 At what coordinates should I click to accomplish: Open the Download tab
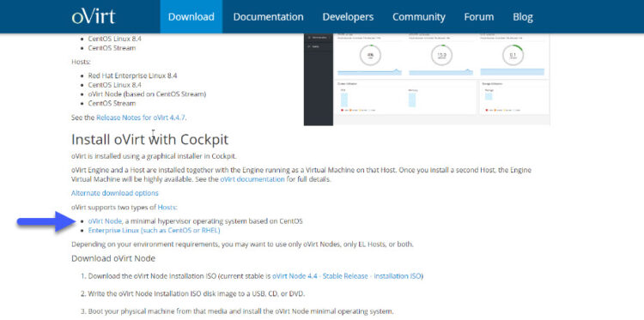click(191, 17)
